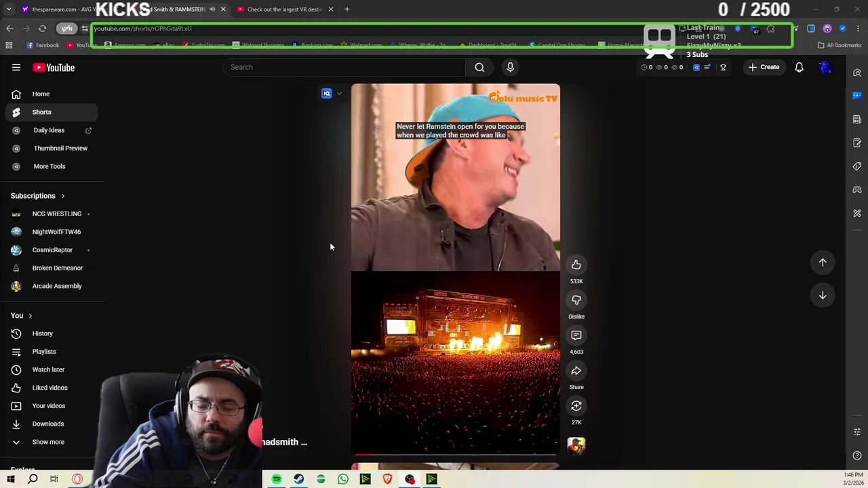
Task: Open Broken Demeanor channel
Action: [x=52, y=268]
